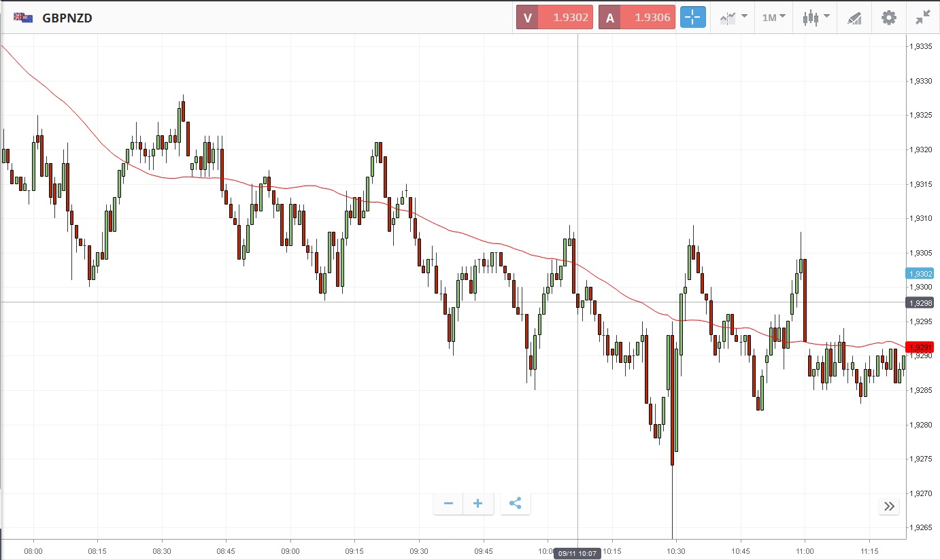Click the collapse chart arrows icon

pyautogui.click(x=922, y=18)
